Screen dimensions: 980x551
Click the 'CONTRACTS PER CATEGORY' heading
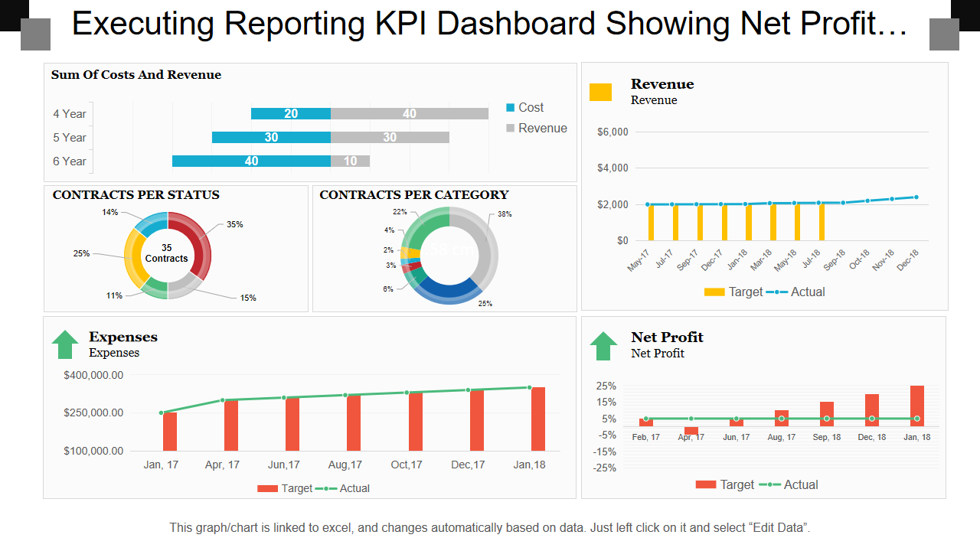pos(414,195)
